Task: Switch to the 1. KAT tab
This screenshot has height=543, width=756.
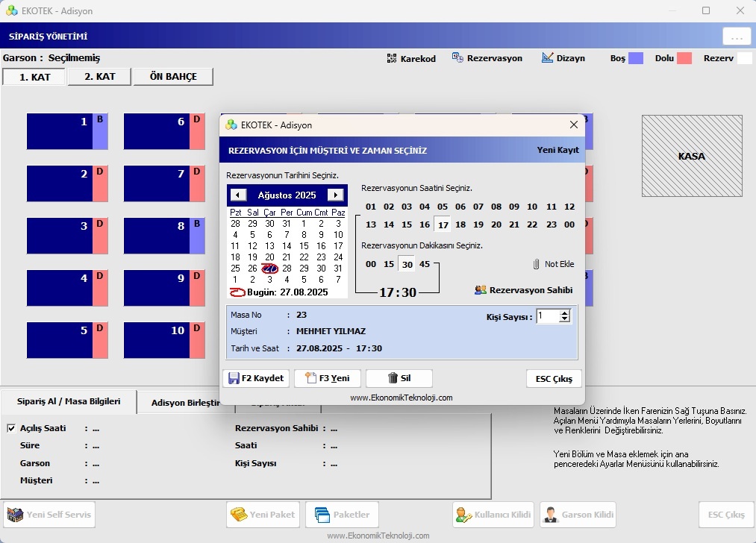Action: (x=34, y=77)
